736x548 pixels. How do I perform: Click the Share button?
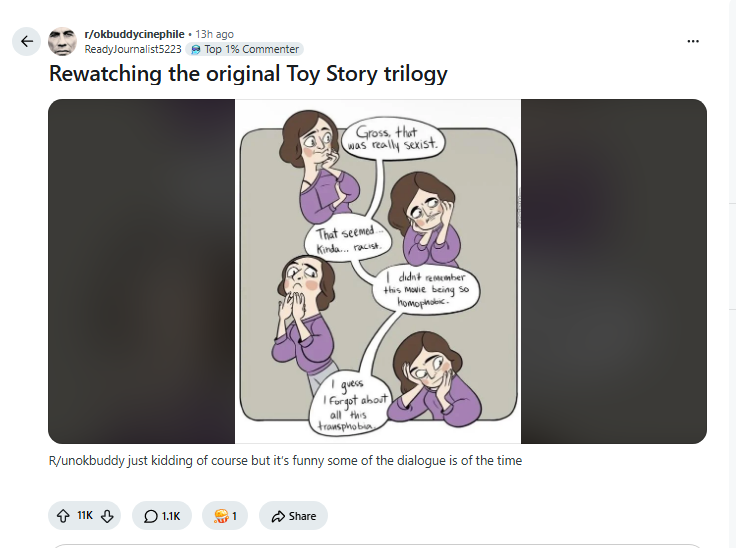coord(293,516)
